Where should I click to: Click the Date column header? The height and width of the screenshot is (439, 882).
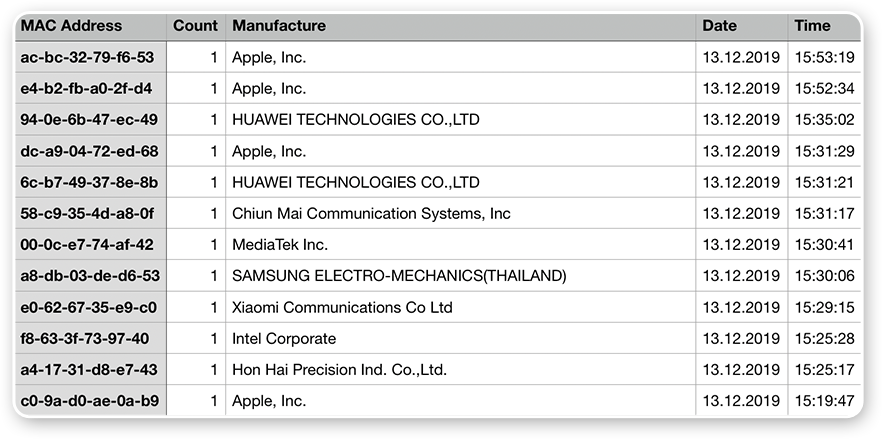tap(719, 26)
